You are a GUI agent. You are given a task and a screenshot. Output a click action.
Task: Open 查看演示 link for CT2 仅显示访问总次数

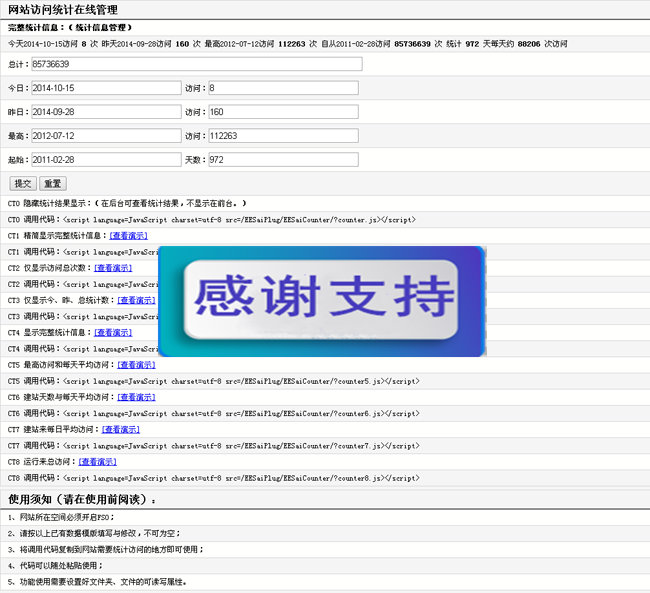point(113,268)
